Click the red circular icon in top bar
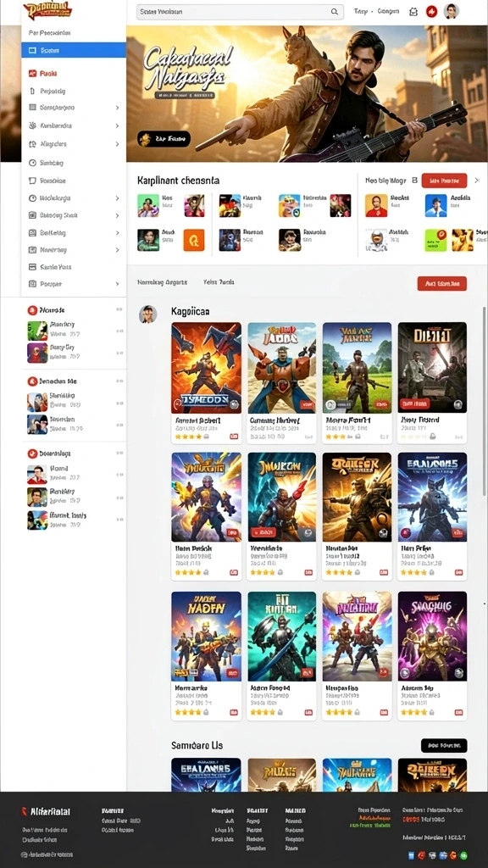The height and width of the screenshot is (868, 488). (x=432, y=12)
